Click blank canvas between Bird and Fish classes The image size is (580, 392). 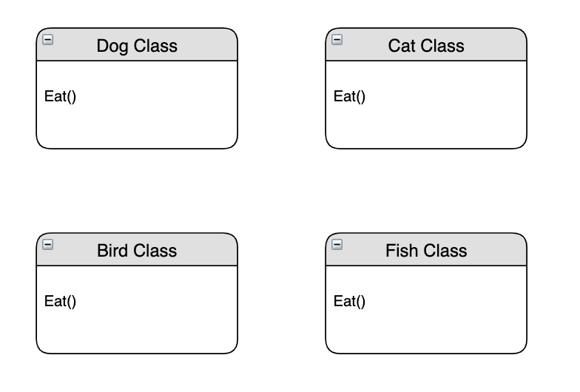coord(282,294)
